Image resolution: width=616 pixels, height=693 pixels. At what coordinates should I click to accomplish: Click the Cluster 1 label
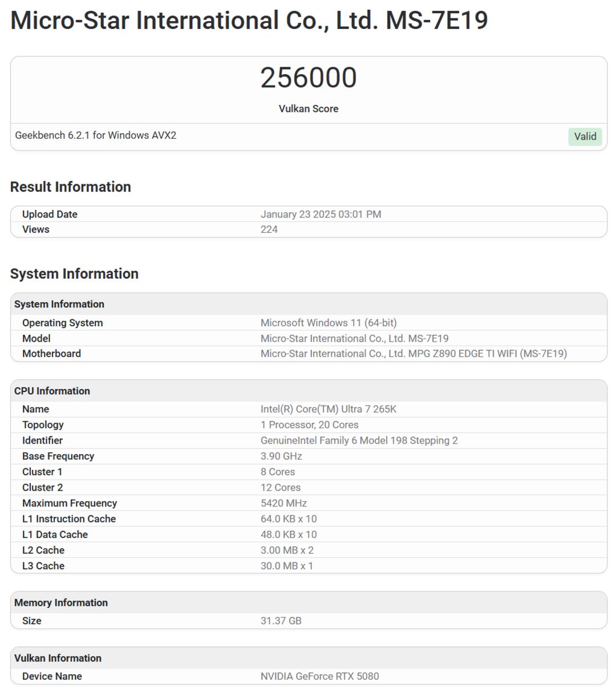tap(42, 472)
